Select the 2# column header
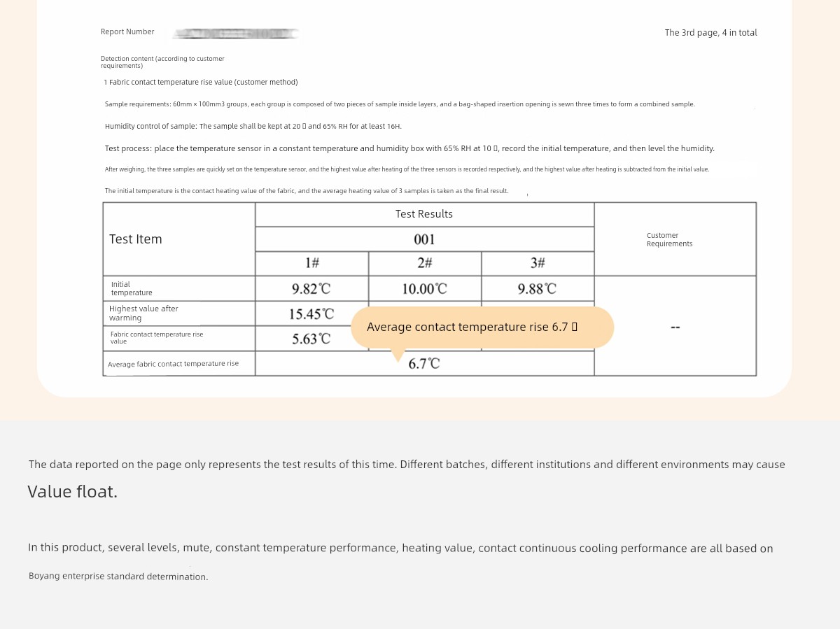The height and width of the screenshot is (629, 840). (x=425, y=263)
